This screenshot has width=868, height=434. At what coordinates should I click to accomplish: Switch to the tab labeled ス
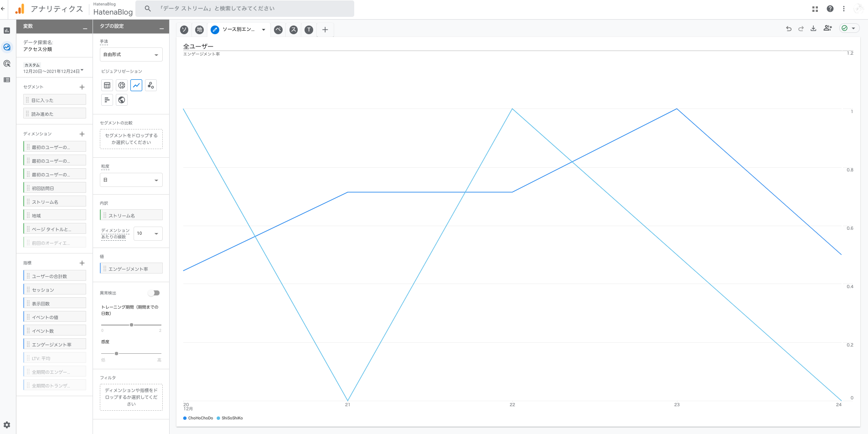pyautogui.click(x=294, y=30)
